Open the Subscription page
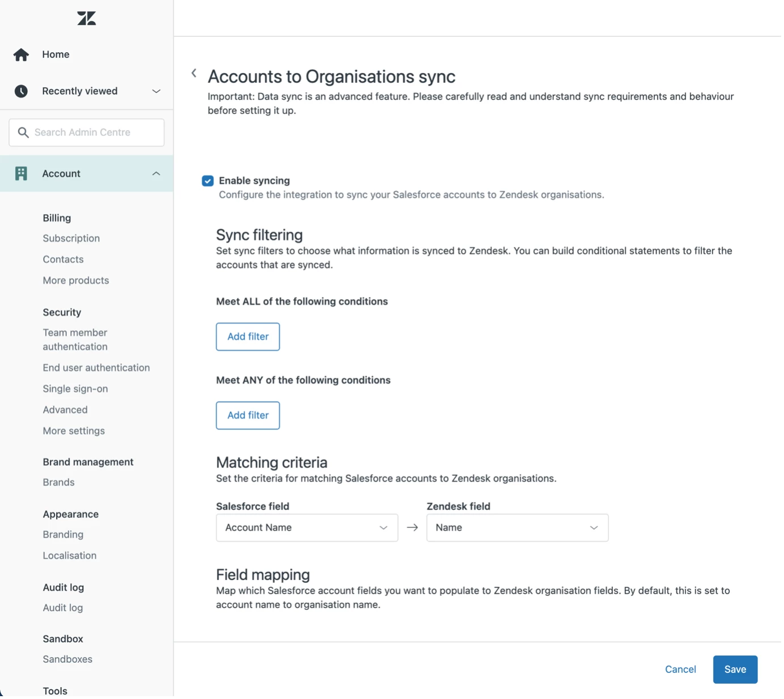The width and height of the screenshot is (784, 699). pos(71,238)
